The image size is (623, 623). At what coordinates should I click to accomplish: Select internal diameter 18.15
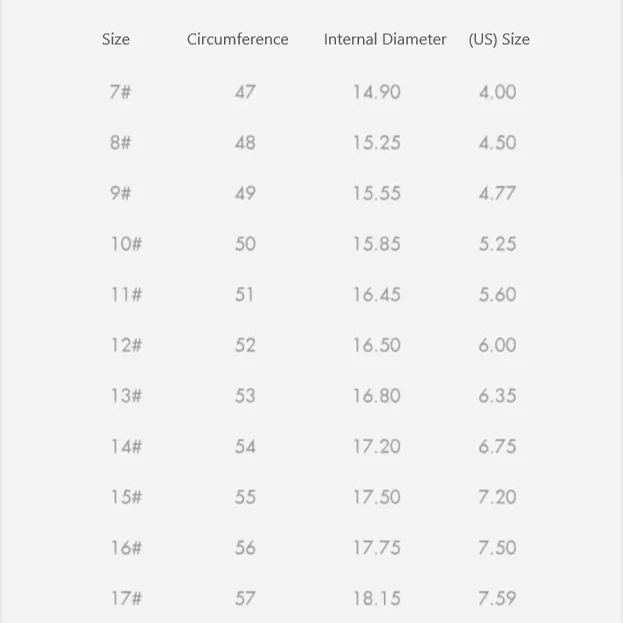pyautogui.click(x=376, y=598)
